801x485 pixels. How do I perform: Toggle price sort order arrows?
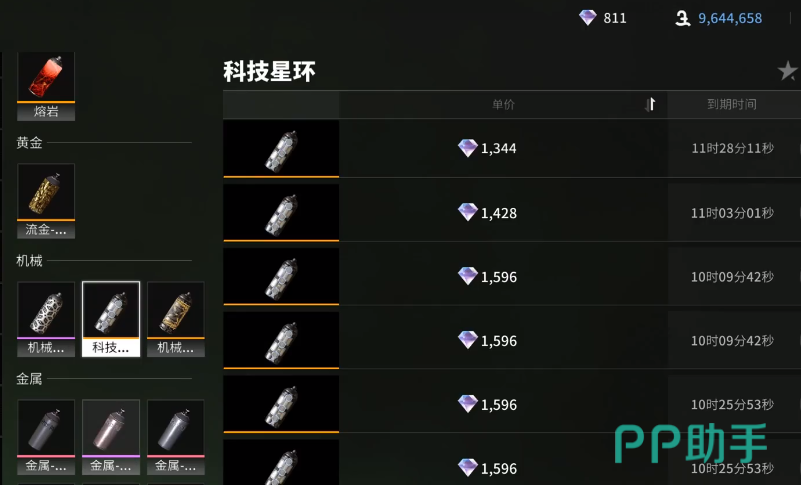click(650, 104)
